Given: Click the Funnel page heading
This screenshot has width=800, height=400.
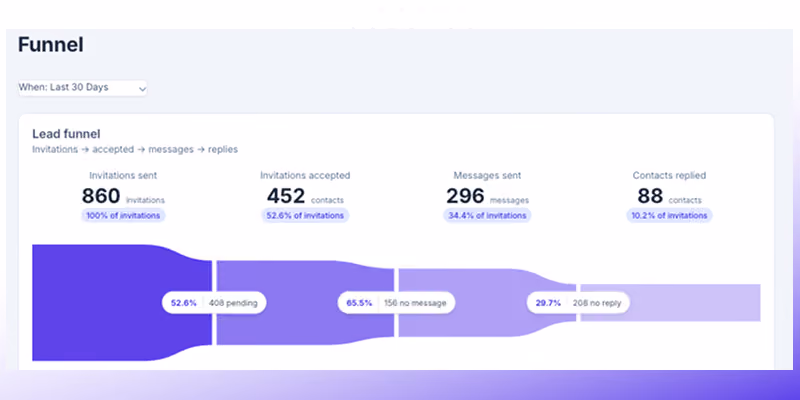Looking at the screenshot, I should pos(51,45).
